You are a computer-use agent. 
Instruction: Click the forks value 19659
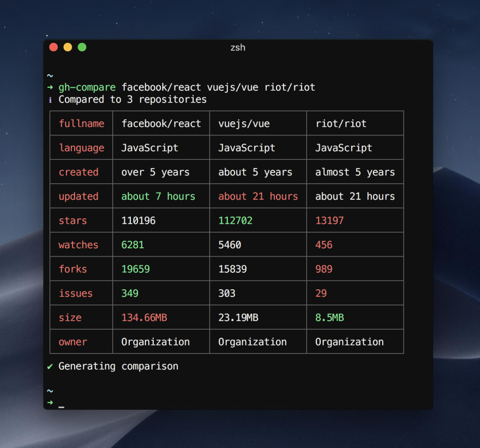click(x=136, y=269)
